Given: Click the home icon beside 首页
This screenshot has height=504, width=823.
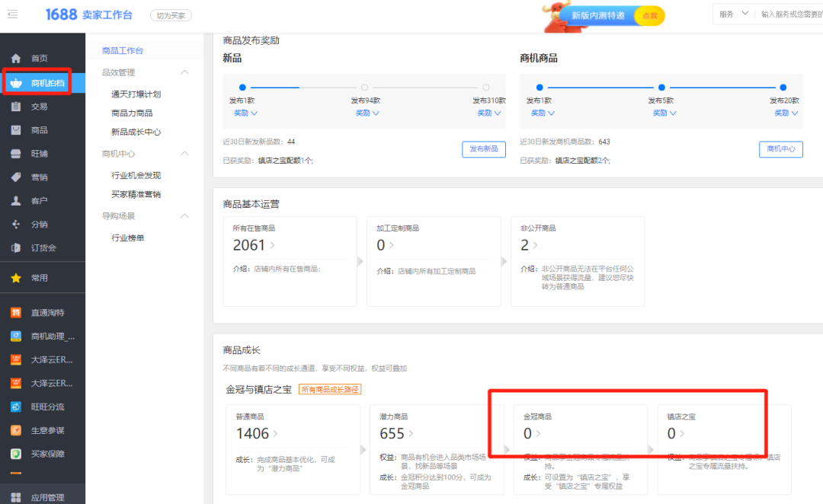Looking at the screenshot, I should coord(16,58).
